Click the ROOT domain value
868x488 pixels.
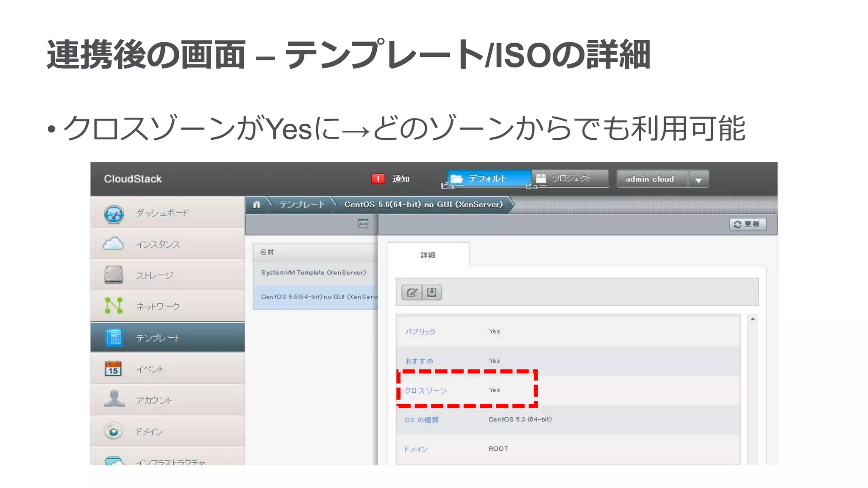tap(498, 449)
